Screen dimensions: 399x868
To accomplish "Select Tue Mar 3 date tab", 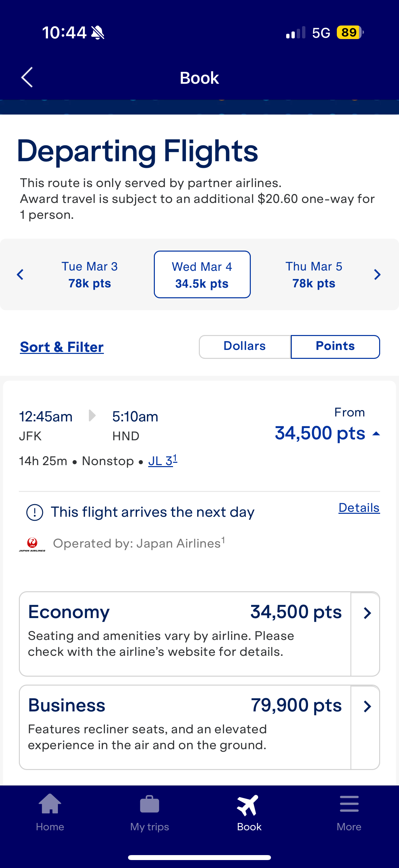I will tap(90, 275).
